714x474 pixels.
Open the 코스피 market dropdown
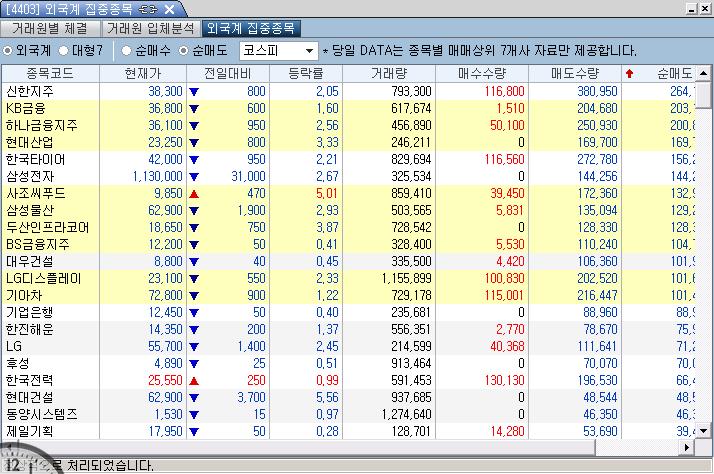coord(309,50)
